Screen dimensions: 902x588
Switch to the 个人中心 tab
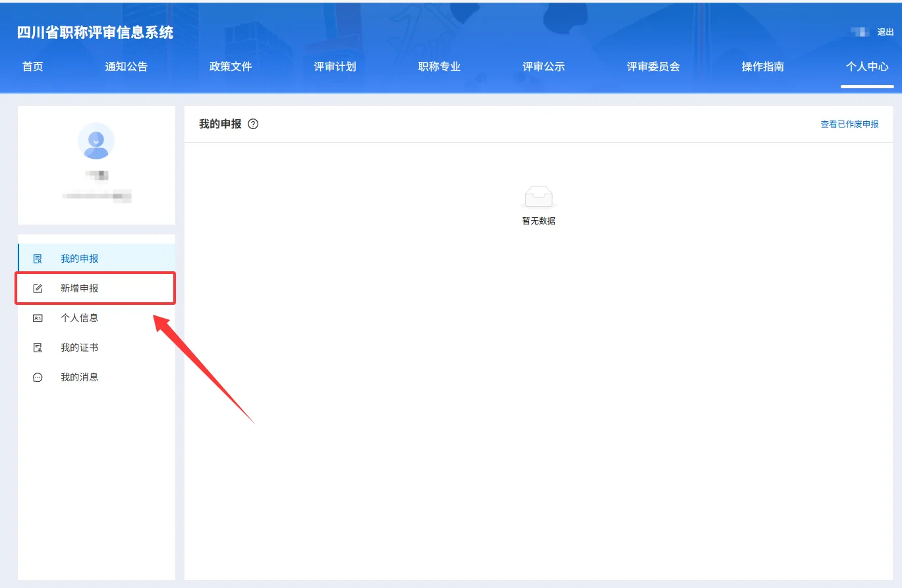[868, 66]
